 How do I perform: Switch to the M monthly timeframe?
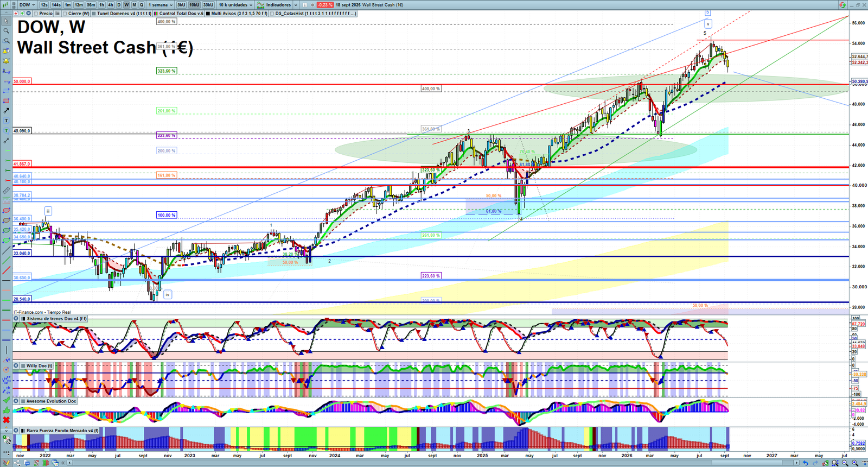[134, 5]
